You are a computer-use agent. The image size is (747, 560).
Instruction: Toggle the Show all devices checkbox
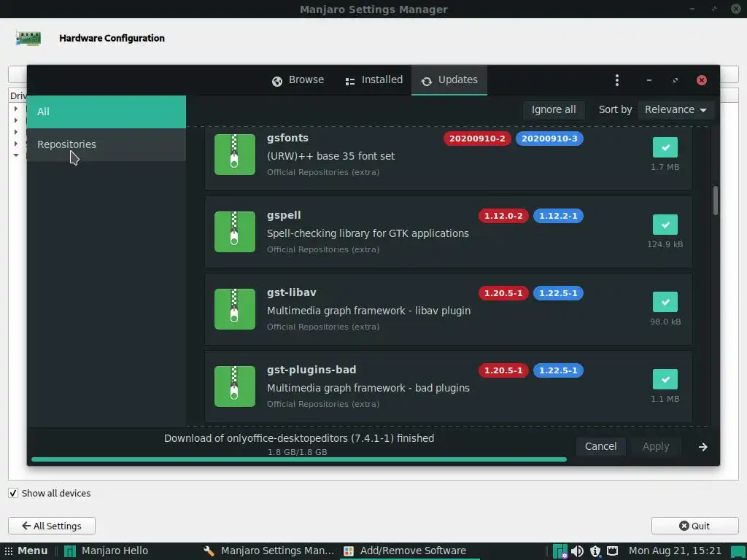(13, 493)
